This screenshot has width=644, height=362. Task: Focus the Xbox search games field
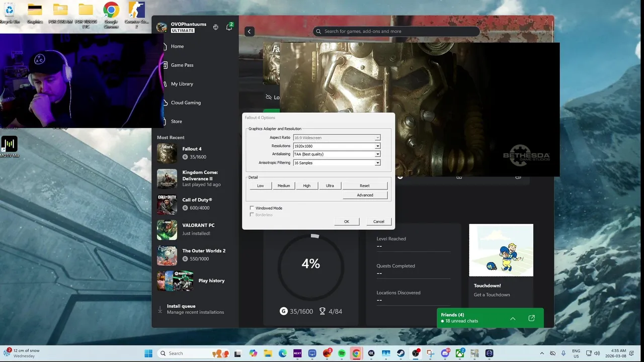395,31
